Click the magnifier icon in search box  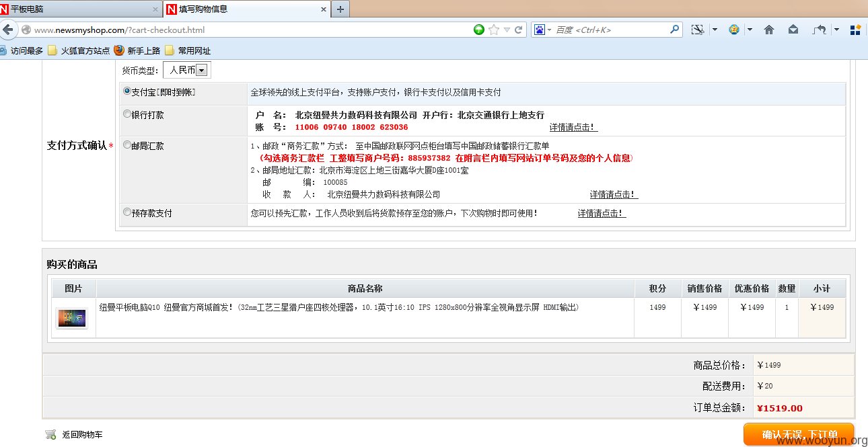(x=674, y=30)
